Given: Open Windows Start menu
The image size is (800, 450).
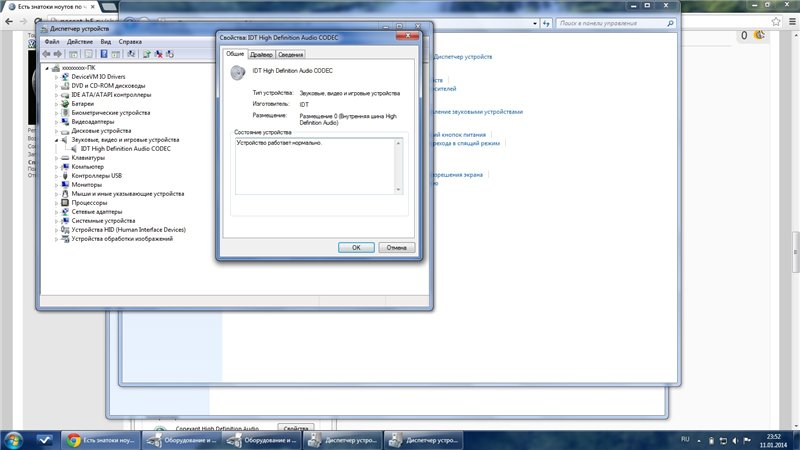Looking at the screenshot, I should [14, 440].
